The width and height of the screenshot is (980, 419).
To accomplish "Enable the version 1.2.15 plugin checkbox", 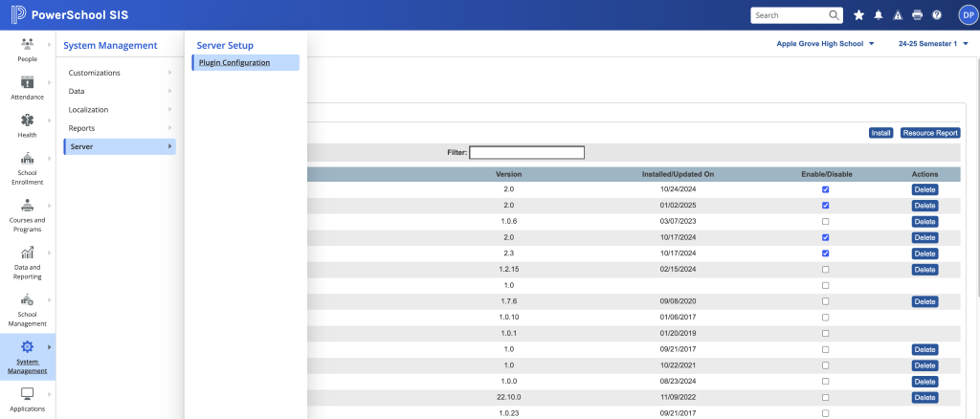I will (x=825, y=269).
